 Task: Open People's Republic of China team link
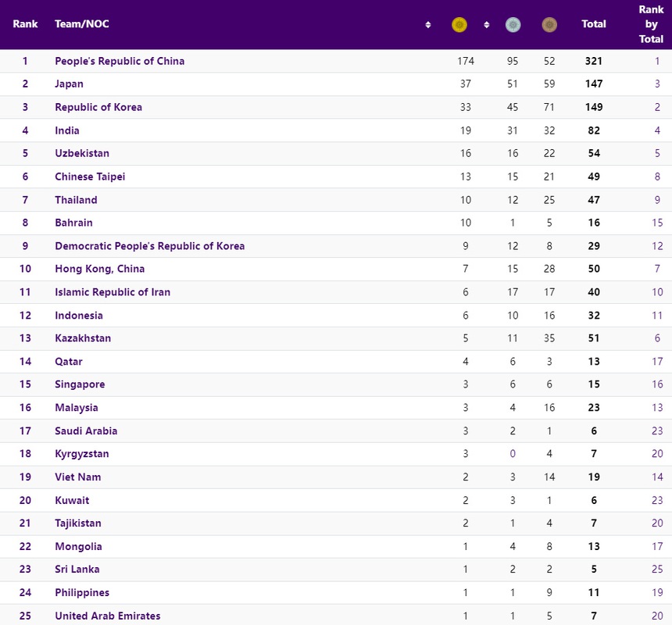[x=120, y=61]
